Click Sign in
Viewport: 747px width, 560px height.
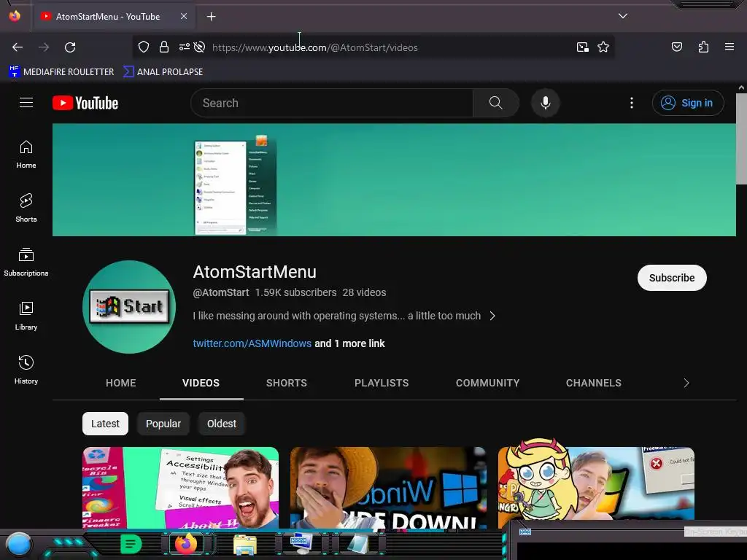pos(688,103)
